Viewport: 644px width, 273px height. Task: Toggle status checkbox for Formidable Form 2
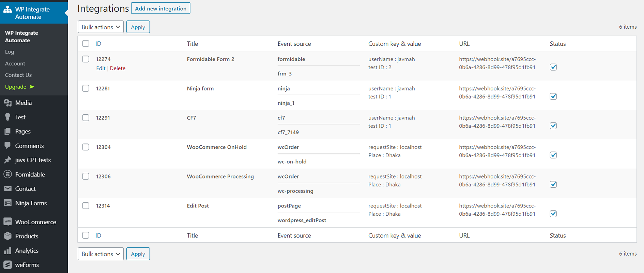tap(553, 67)
